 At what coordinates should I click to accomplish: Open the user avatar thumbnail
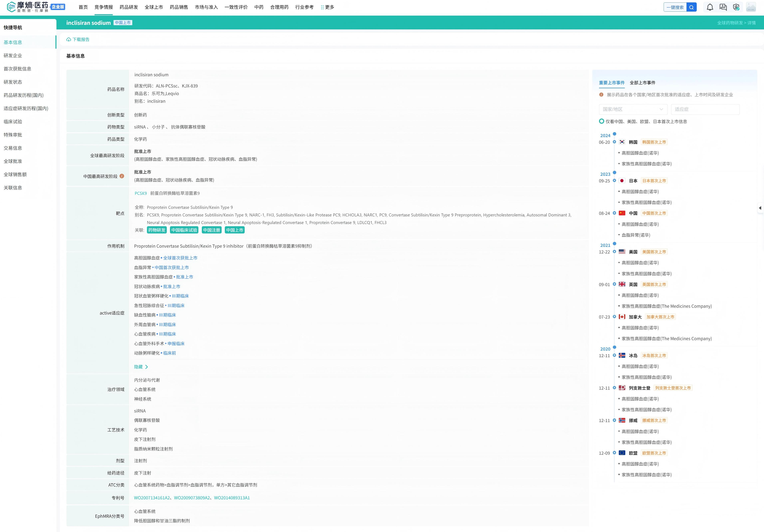(x=751, y=7)
